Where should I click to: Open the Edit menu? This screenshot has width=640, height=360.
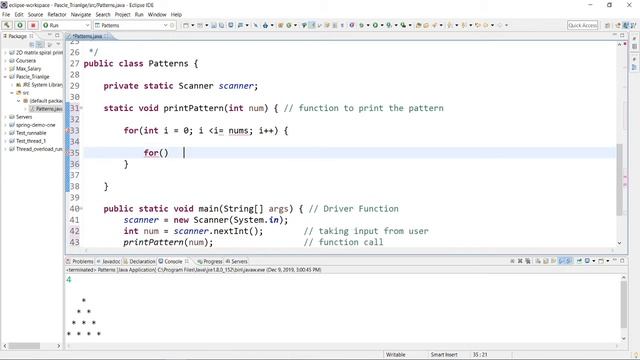pyautogui.click(x=19, y=14)
